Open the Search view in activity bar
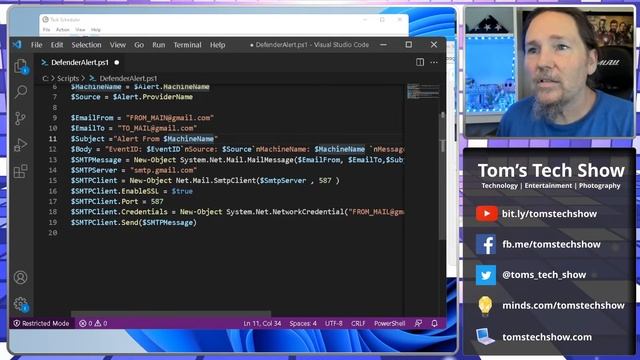This screenshot has height=360, width=640. click(x=21, y=92)
